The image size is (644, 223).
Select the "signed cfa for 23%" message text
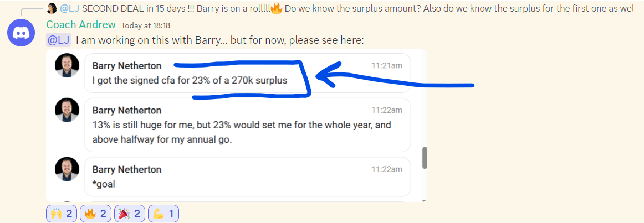(190, 80)
